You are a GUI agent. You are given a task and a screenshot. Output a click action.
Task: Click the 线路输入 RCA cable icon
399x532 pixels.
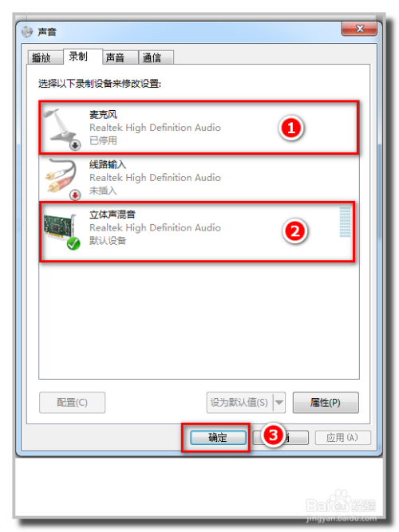[61, 178]
